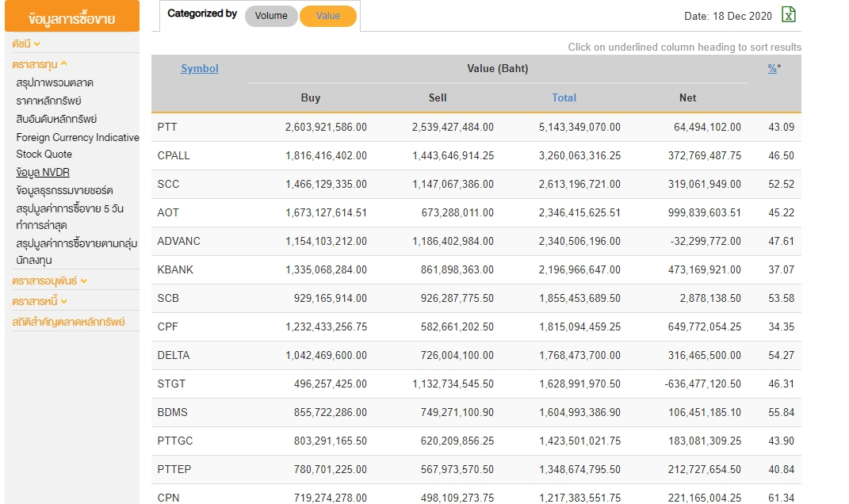The height and width of the screenshot is (504, 849).
Task: Click the Buy column header
Action: [x=310, y=97]
